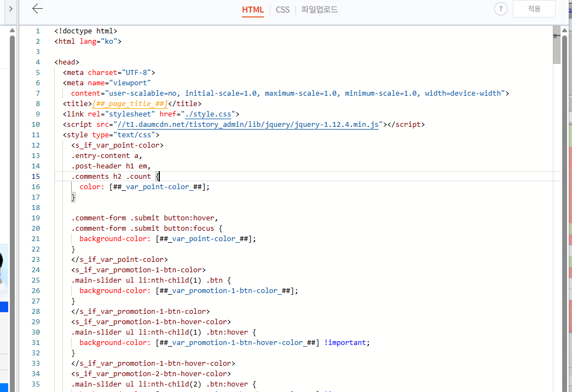Click the html lang="ko" line
572x392 pixels.
[x=88, y=42]
